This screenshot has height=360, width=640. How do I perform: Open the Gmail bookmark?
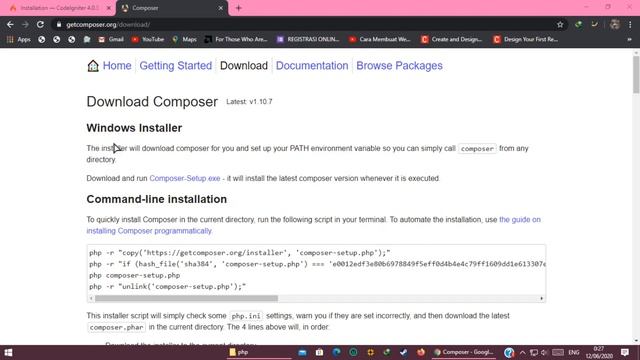point(111,40)
